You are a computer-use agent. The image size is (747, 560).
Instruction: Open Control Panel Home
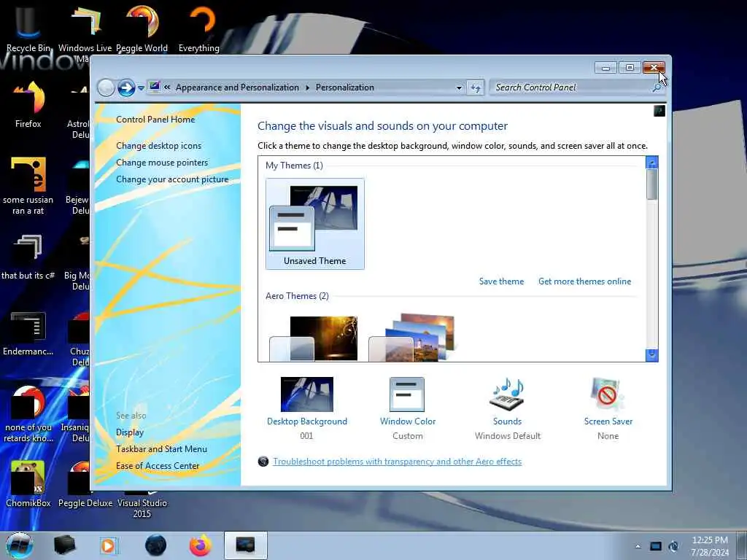click(155, 120)
